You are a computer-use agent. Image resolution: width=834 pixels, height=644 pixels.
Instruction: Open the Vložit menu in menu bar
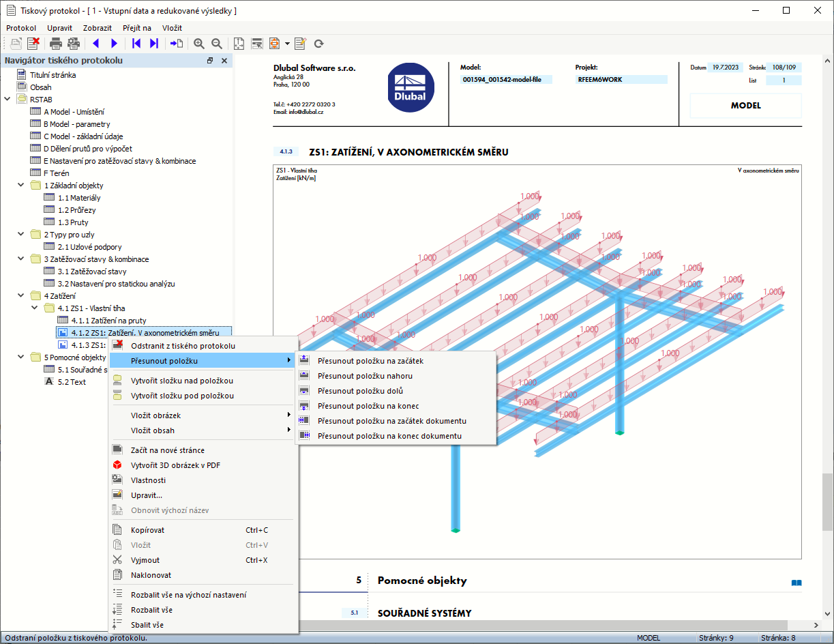click(x=172, y=28)
